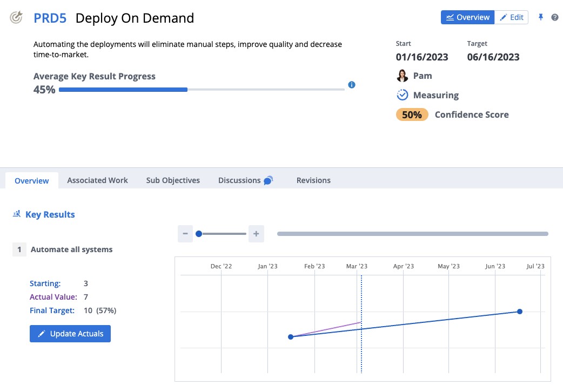The width and height of the screenshot is (563, 392).
Task: Open the Associated Work tab
Action: [97, 180]
